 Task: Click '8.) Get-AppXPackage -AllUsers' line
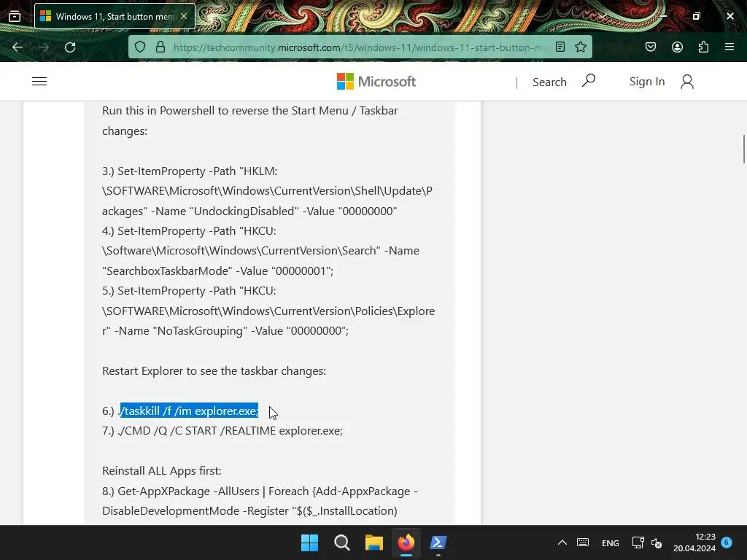(x=260, y=491)
